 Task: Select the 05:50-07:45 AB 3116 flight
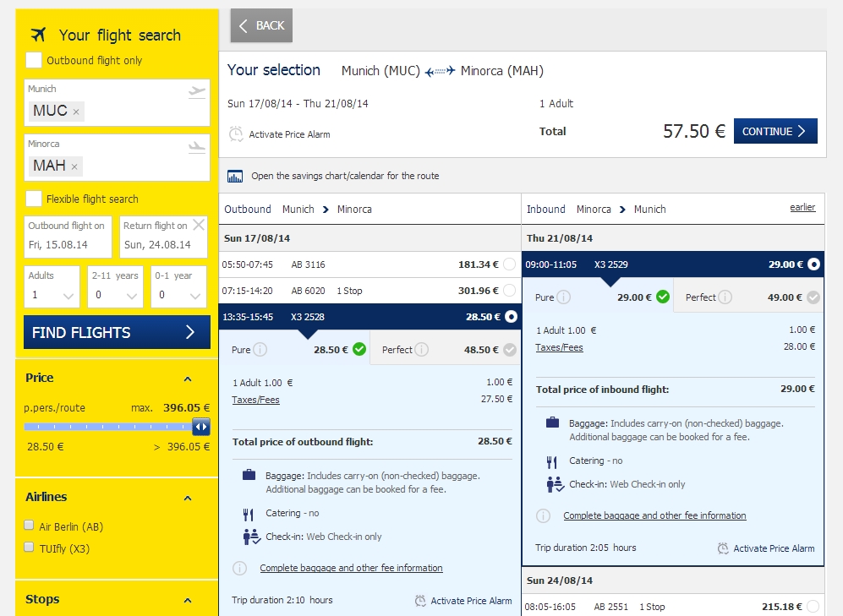click(509, 264)
